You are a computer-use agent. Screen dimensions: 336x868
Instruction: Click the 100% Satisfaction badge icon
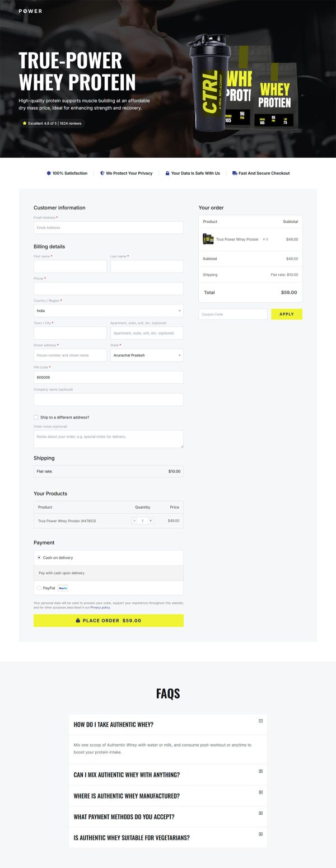(x=49, y=173)
